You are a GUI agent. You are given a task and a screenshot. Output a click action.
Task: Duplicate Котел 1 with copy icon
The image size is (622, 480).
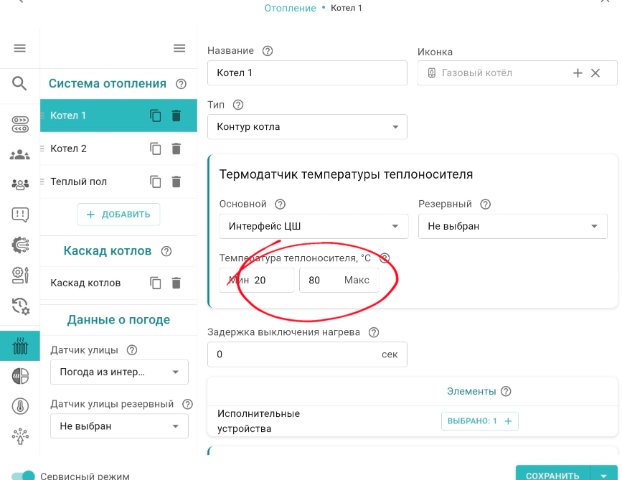[156, 116]
